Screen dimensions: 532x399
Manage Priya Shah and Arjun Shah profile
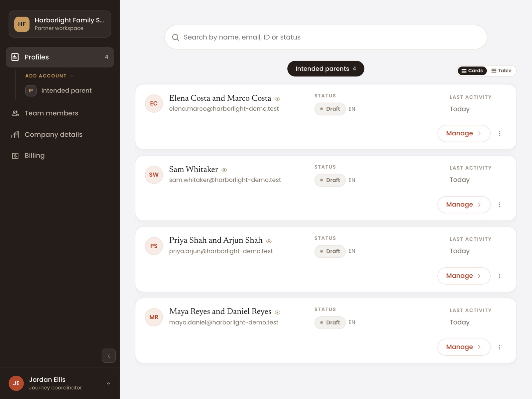click(464, 276)
